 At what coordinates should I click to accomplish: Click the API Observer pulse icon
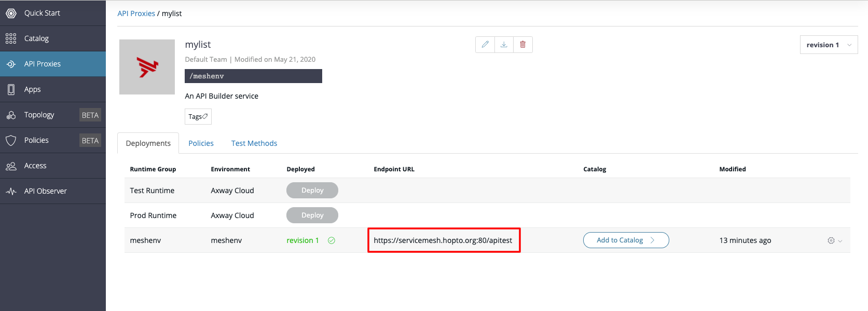[x=11, y=191]
